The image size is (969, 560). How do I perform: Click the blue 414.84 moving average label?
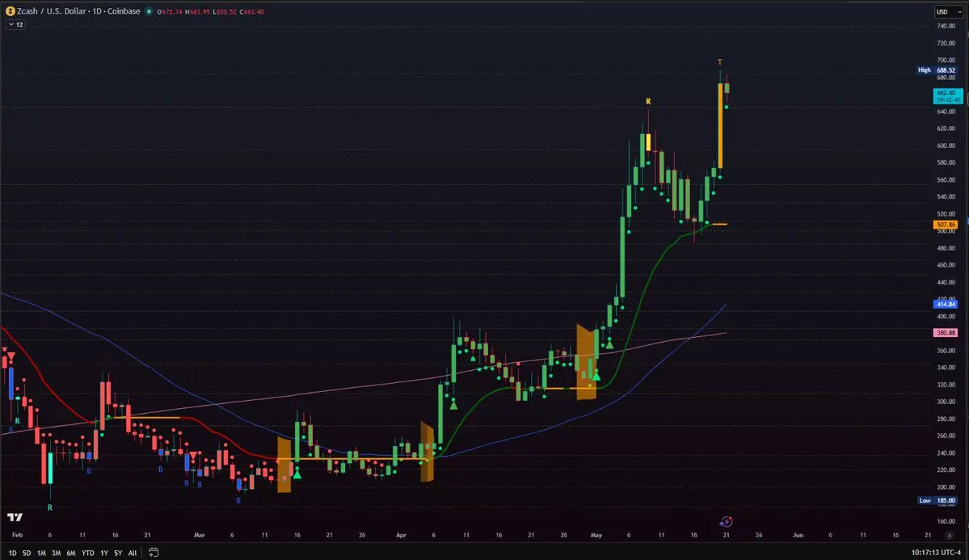(946, 304)
